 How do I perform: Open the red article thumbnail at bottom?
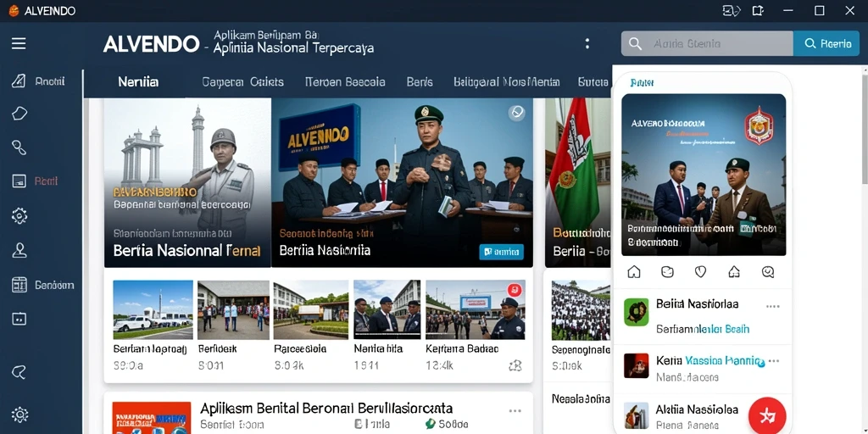152,418
